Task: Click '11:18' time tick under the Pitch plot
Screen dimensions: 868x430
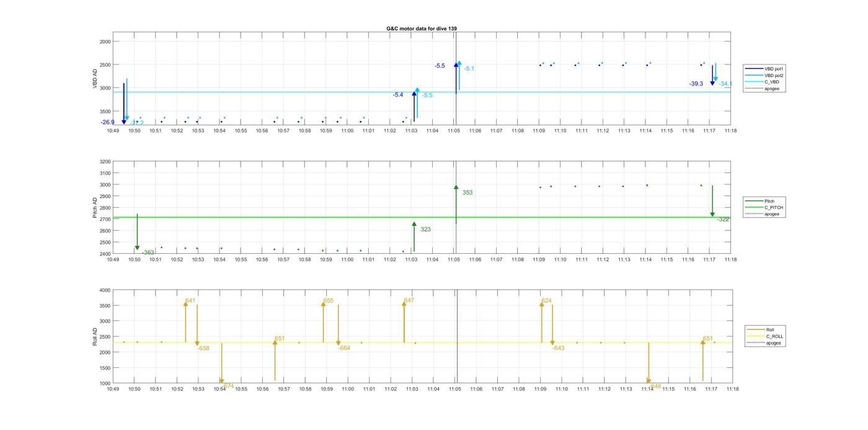Action: pos(730,259)
